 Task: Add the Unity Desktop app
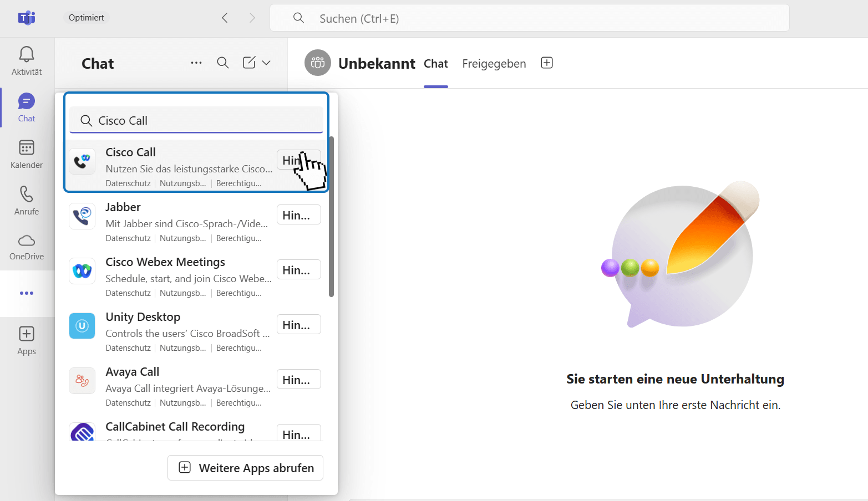point(299,324)
